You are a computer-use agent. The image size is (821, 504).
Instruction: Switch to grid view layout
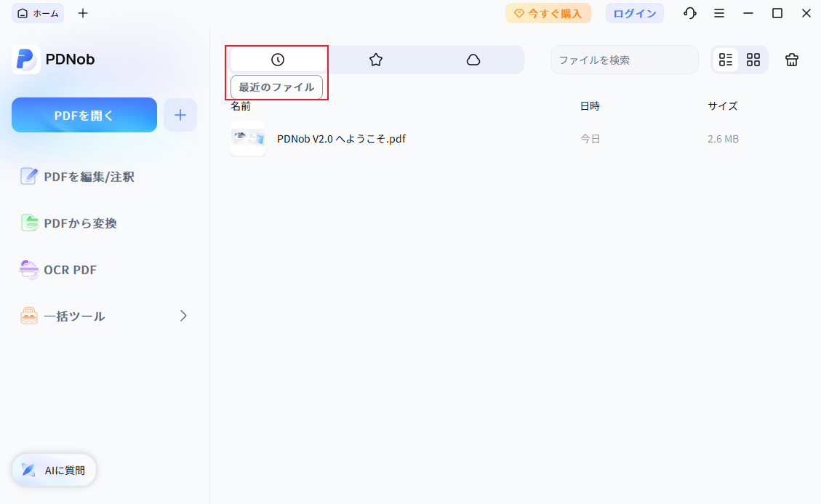pyautogui.click(x=753, y=60)
